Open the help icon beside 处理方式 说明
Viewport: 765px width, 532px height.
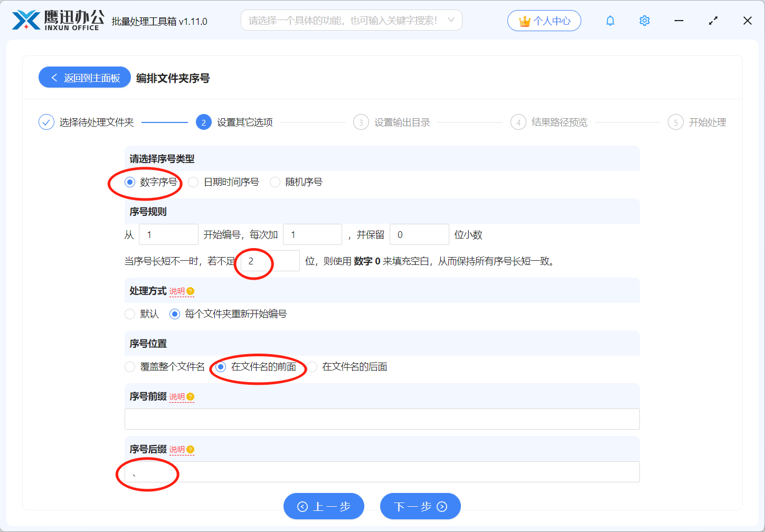click(x=191, y=290)
